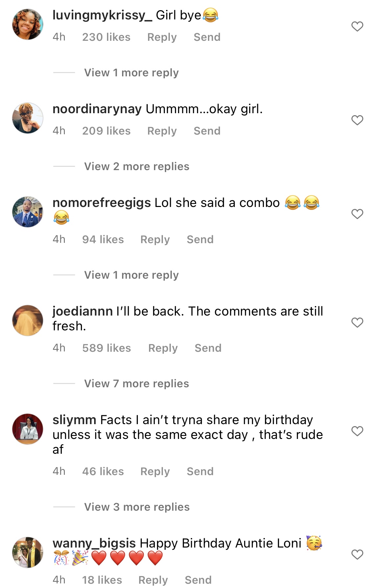Like joediannn's comment with the heart icon
The height and width of the screenshot is (588, 385).
tap(357, 323)
